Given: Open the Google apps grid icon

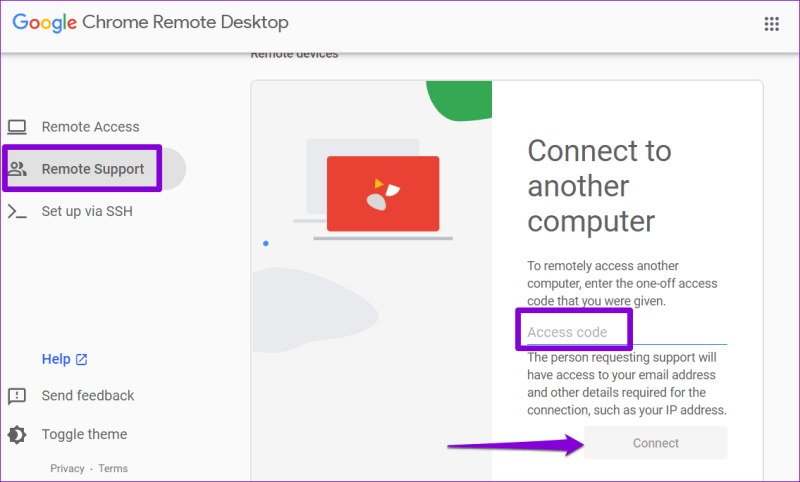Looking at the screenshot, I should point(771,24).
